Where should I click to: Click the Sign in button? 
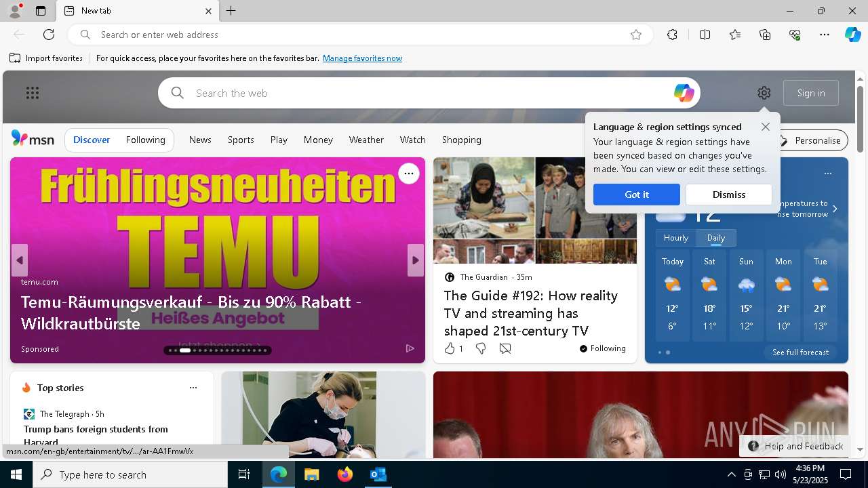[x=811, y=93]
